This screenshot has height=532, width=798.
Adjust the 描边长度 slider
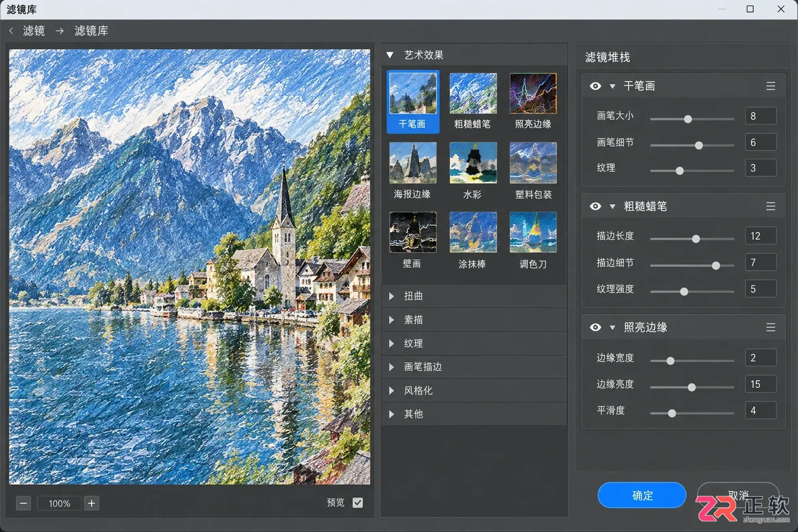coord(692,239)
